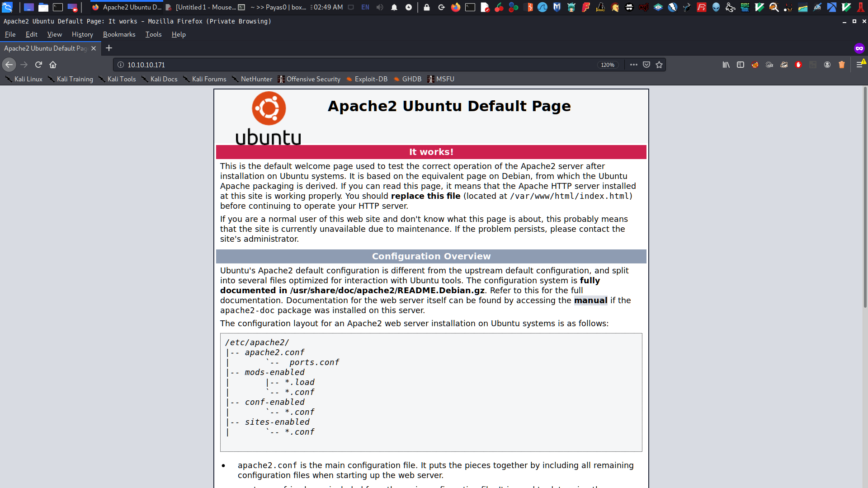Launch the terminal from the left panel
The width and height of the screenshot is (868, 488).
click(58, 7)
